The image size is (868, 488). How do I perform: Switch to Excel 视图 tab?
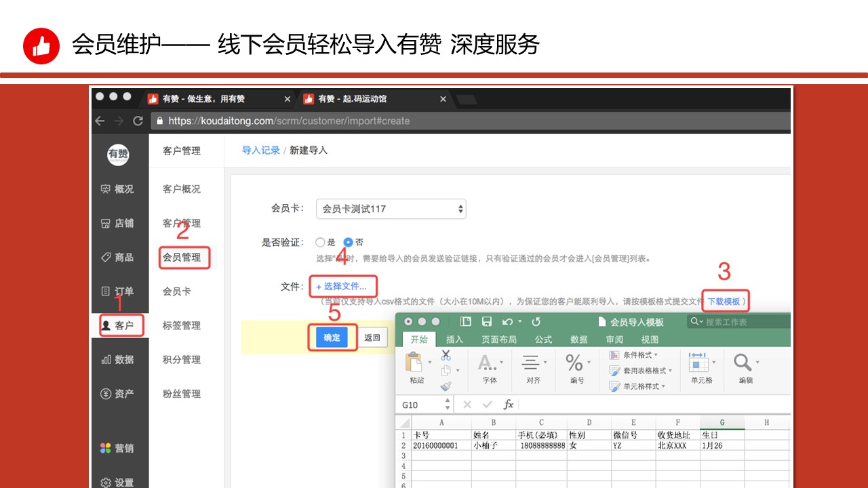pyautogui.click(x=650, y=340)
